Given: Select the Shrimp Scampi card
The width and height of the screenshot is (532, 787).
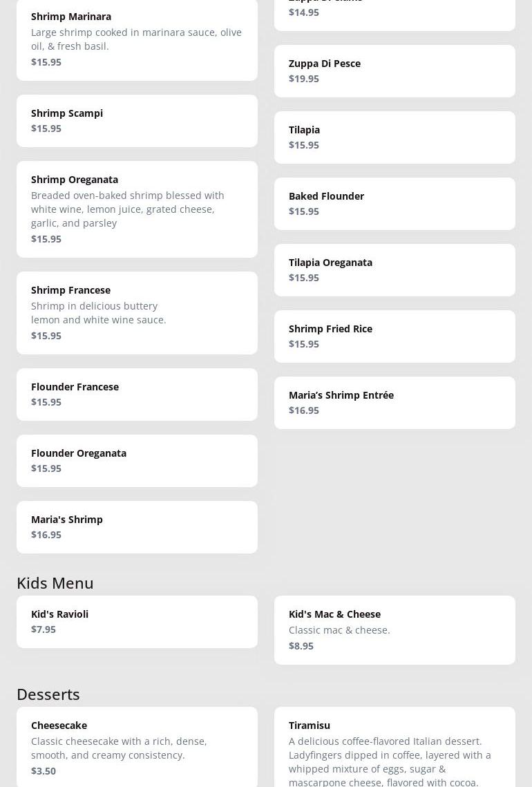Looking at the screenshot, I should [x=137, y=121].
